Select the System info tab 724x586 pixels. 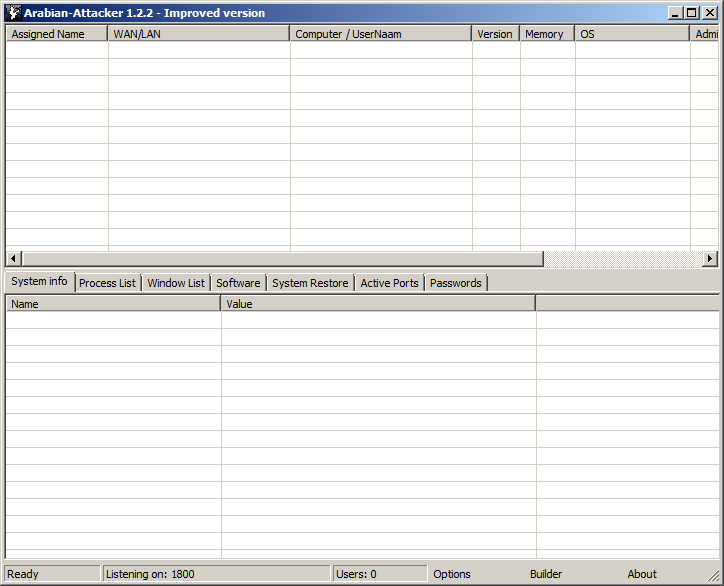(40, 282)
